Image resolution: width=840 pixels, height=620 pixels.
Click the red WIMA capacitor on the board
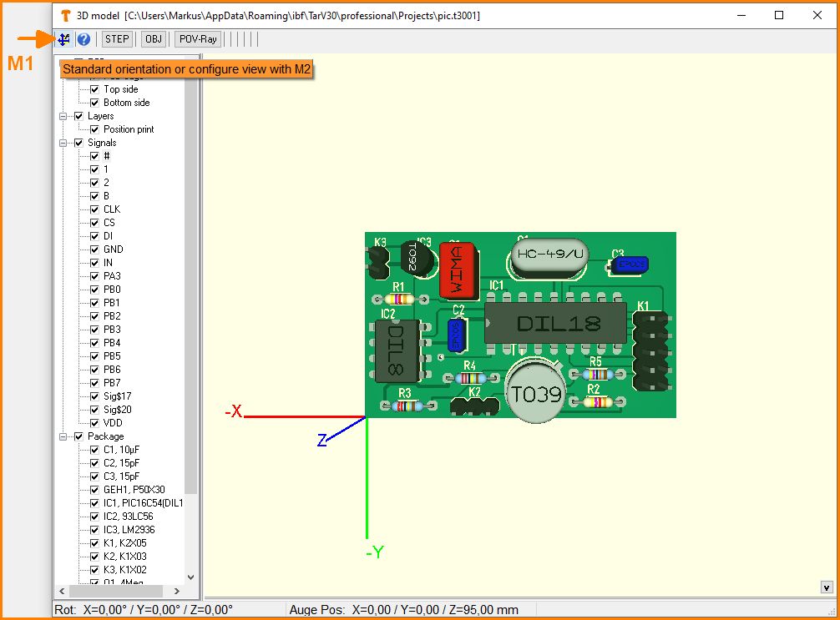tap(456, 270)
